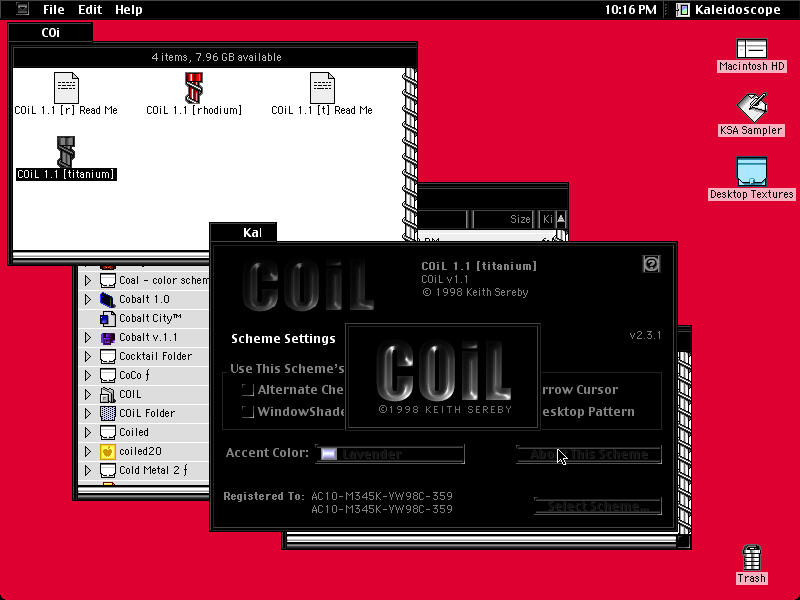
Task: Expand the coiled20 row
Action: pyautogui.click(x=88, y=452)
